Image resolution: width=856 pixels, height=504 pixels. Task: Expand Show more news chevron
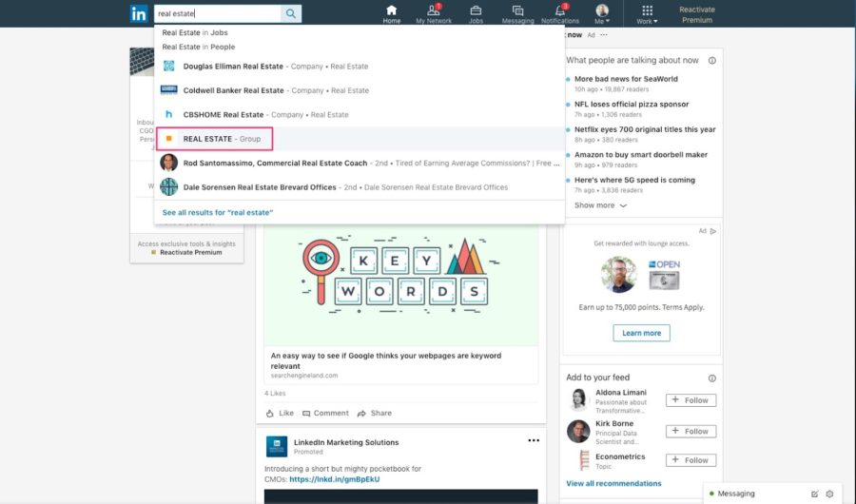pos(600,205)
